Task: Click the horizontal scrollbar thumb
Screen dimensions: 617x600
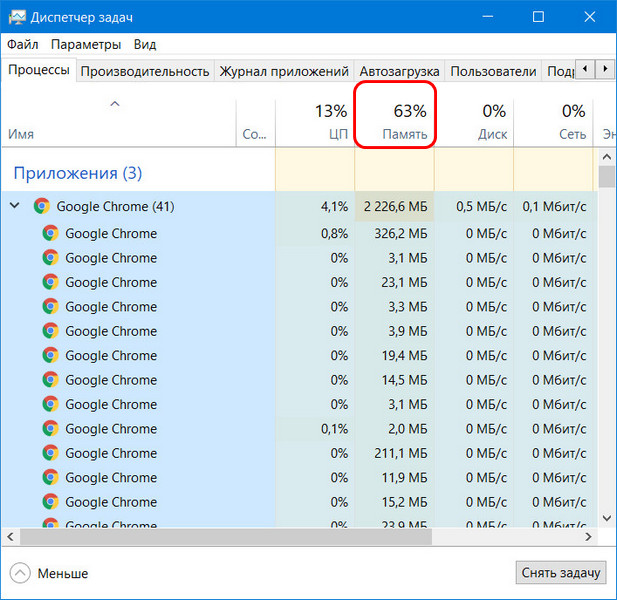Action: tap(226, 537)
